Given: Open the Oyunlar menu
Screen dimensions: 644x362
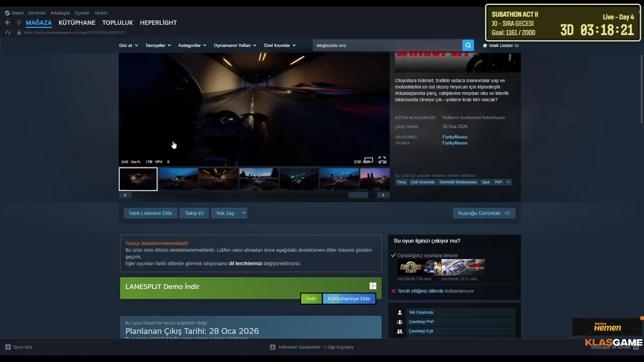Looking at the screenshot, I should 83,13.
